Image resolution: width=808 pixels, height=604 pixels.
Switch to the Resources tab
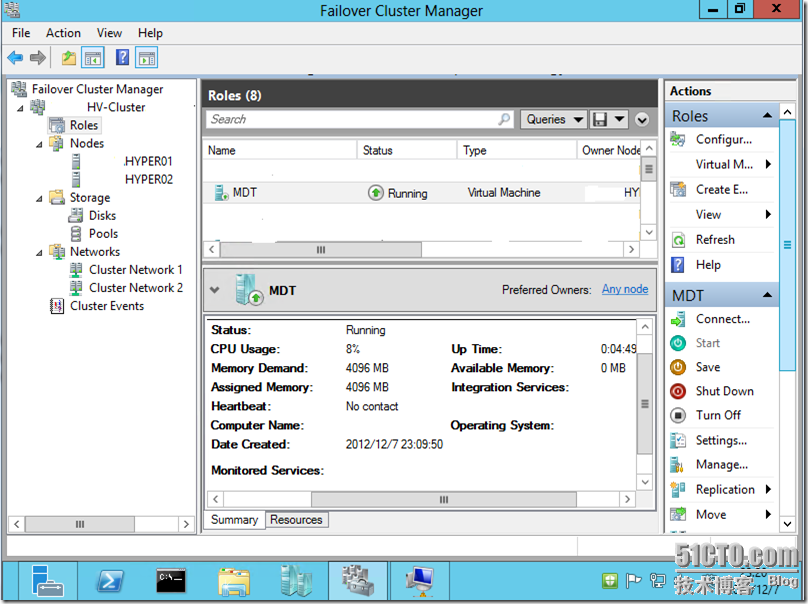point(296,519)
